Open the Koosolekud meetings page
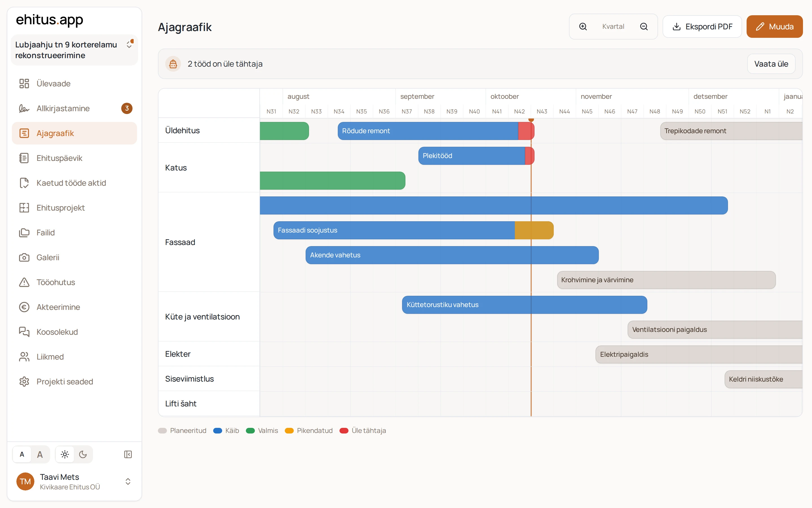The width and height of the screenshot is (812, 508). (x=74, y=332)
